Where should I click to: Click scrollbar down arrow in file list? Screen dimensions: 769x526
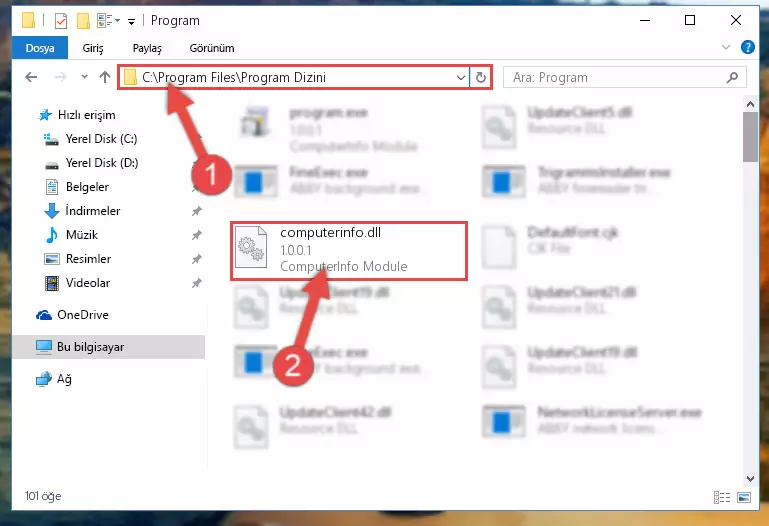(x=750, y=478)
